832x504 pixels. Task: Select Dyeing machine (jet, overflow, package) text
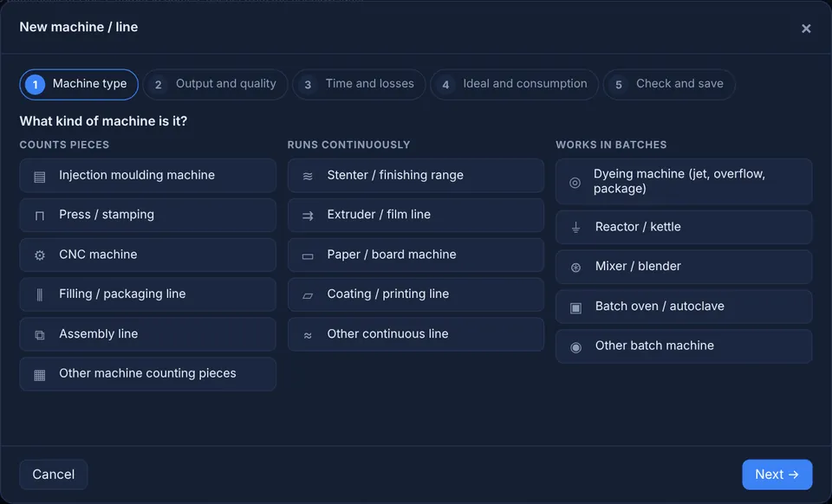click(x=679, y=181)
